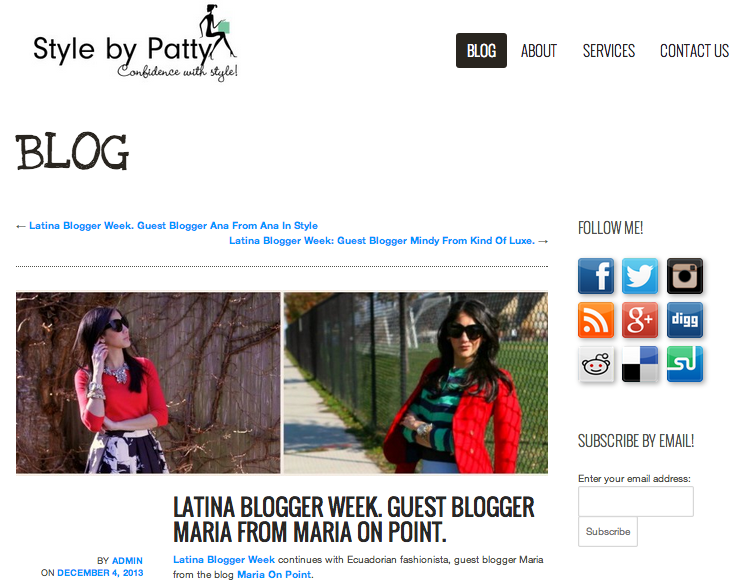Open the Twitter bird icon
The image size is (733, 580).
coord(640,276)
